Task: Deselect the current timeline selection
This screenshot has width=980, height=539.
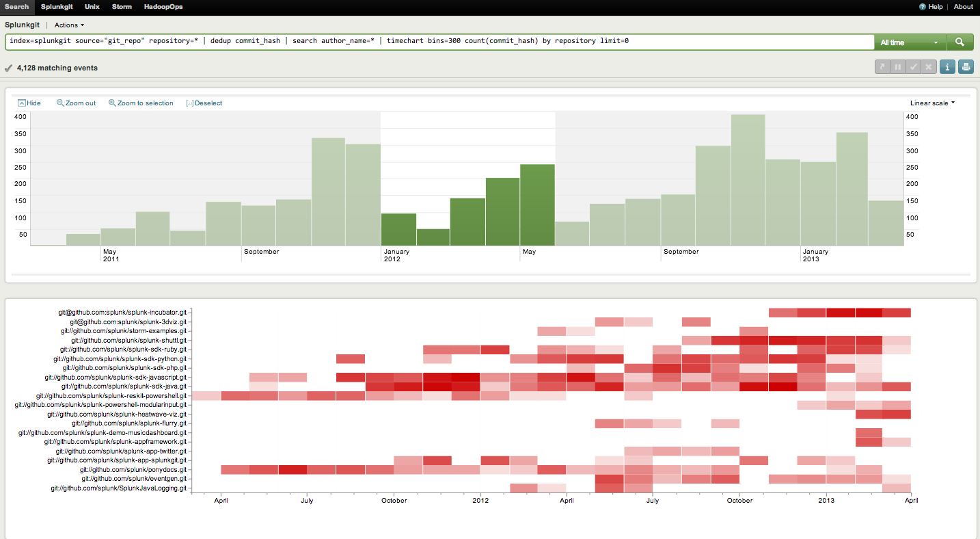Action: coord(204,103)
